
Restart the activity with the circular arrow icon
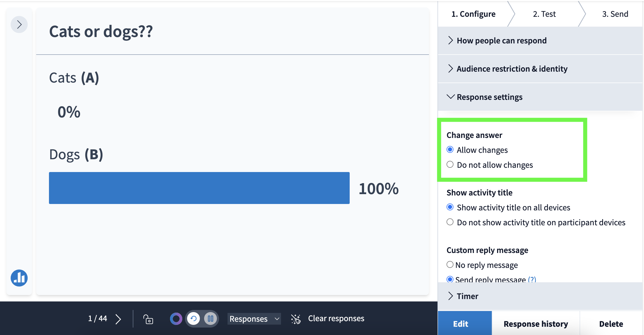coord(193,318)
